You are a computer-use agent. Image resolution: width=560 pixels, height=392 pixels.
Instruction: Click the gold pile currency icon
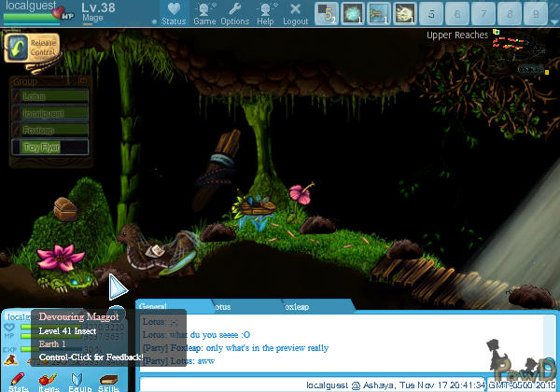[10, 360]
